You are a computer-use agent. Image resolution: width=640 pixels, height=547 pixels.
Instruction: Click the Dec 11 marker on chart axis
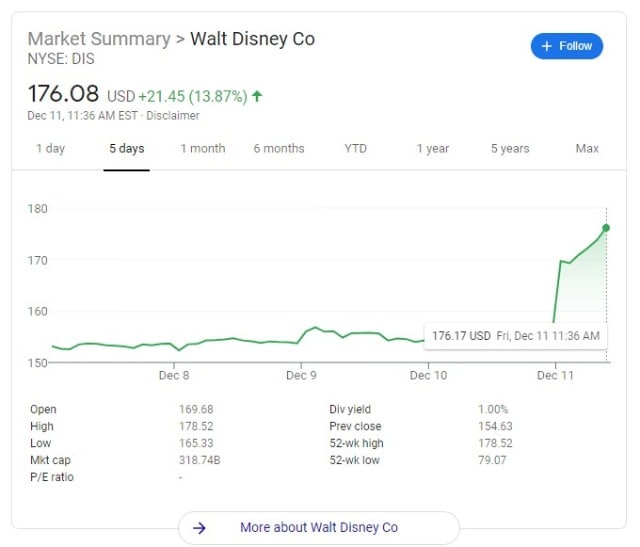tap(555, 375)
